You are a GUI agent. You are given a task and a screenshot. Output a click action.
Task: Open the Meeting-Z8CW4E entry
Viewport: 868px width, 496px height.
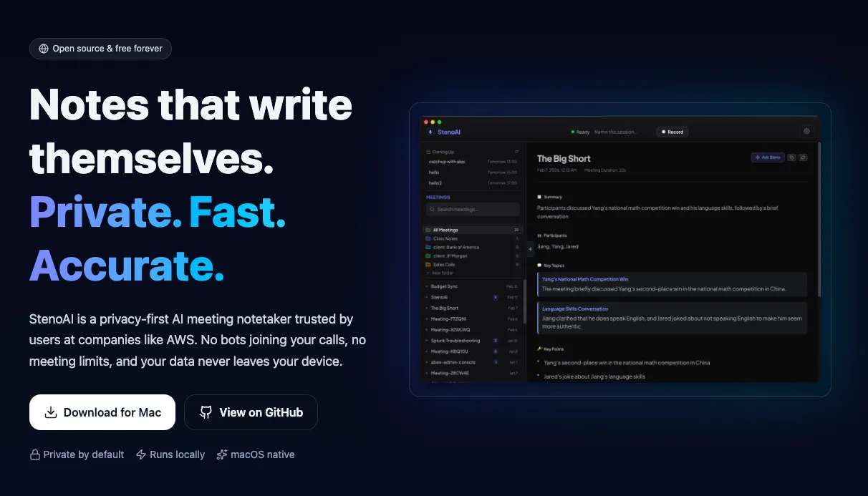(472, 373)
